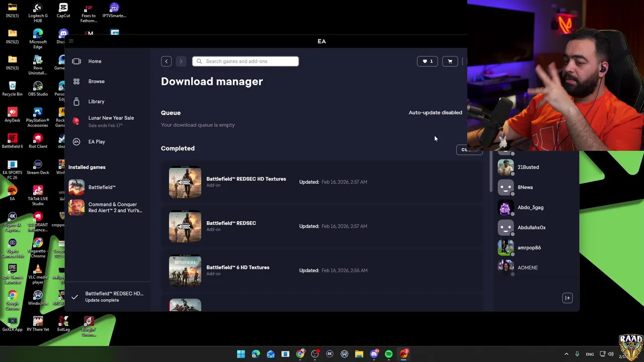This screenshot has height=362, width=644.
Task: Show hidden system tray icons
Action: click(566, 354)
